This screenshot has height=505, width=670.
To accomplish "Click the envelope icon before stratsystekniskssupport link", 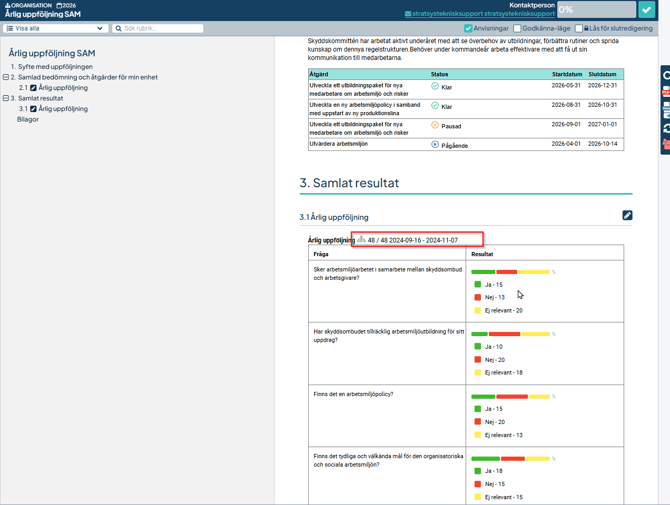I will click(408, 14).
